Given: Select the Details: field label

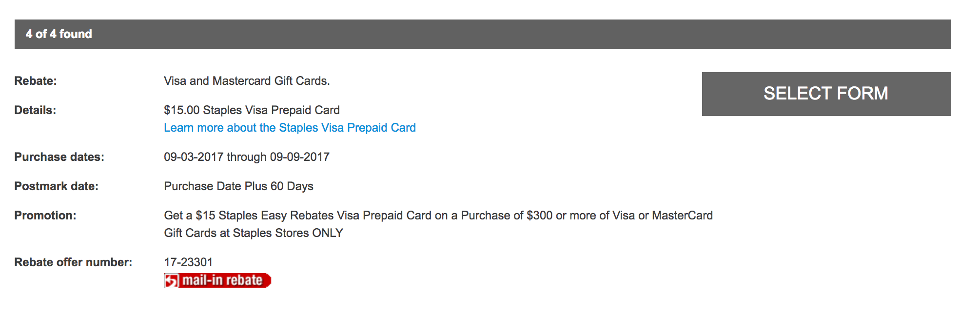Looking at the screenshot, I should pyautogui.click(x=35, y=110).
